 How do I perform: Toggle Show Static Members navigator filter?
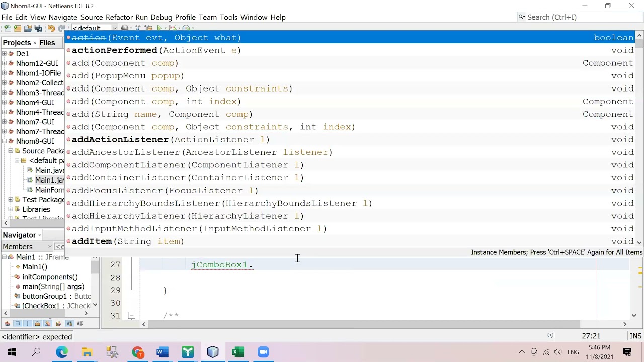(28, 323)
